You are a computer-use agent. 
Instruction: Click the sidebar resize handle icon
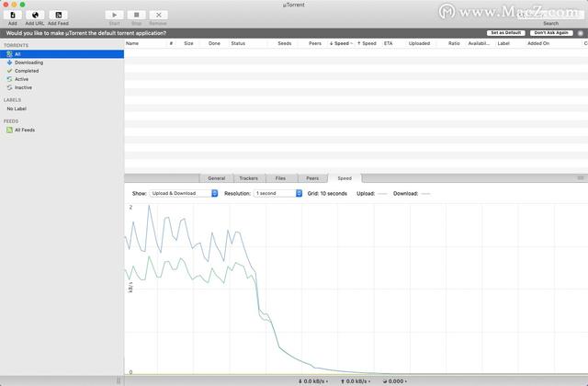point(119,380)
